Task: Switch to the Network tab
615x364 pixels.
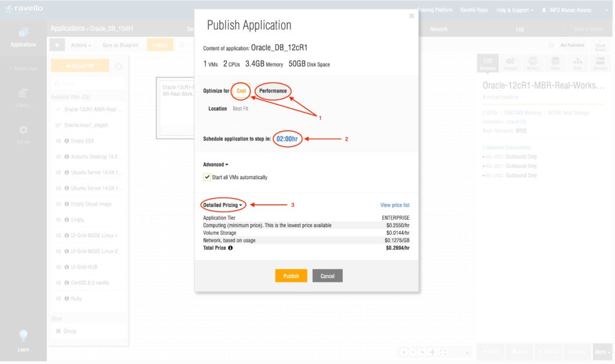Action: 438,29
